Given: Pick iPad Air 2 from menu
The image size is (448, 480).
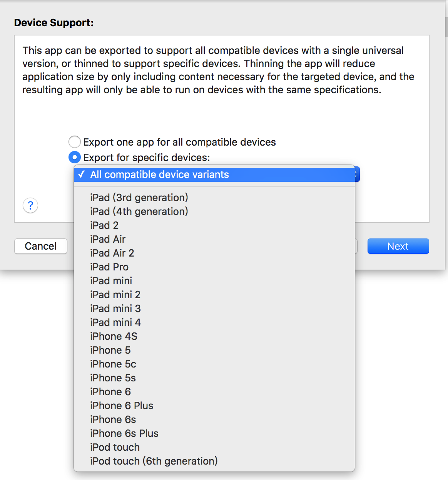Looking at the screenshot, I should coord(112,253).
